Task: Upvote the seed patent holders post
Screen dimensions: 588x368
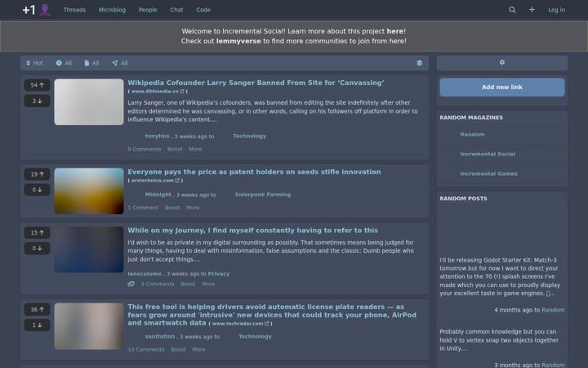Action: pyautogui.click(x=37, y=174)
